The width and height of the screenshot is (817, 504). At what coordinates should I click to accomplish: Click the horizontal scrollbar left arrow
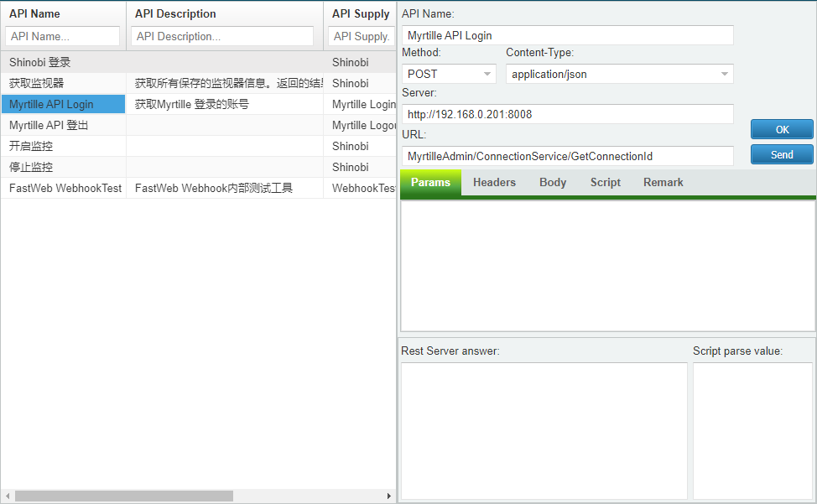(7, 496)
